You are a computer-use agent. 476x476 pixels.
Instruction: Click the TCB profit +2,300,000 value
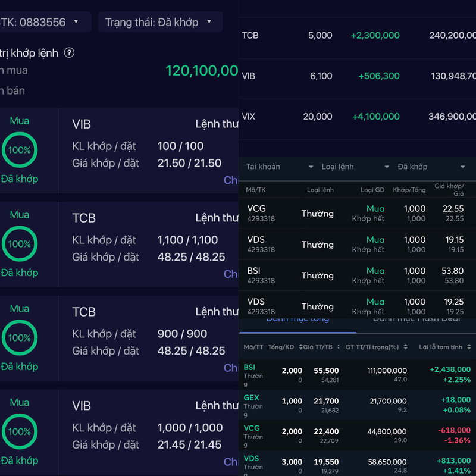pyautogui.click(x=375, y=36)
